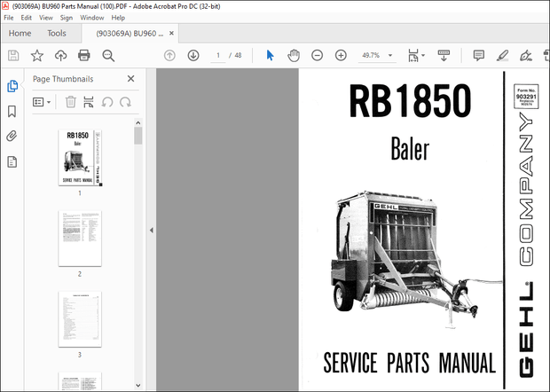Click the page number input field
Screen dimensions: 550x392
[218, 55]
